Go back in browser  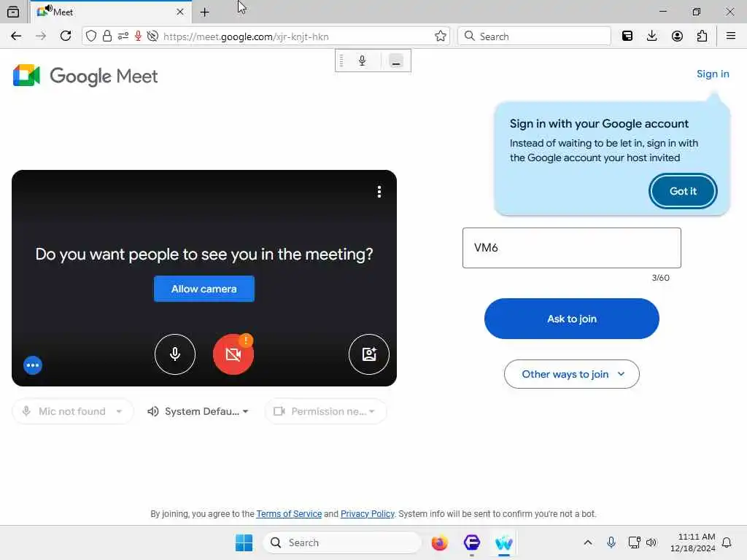tap(16, 36)
